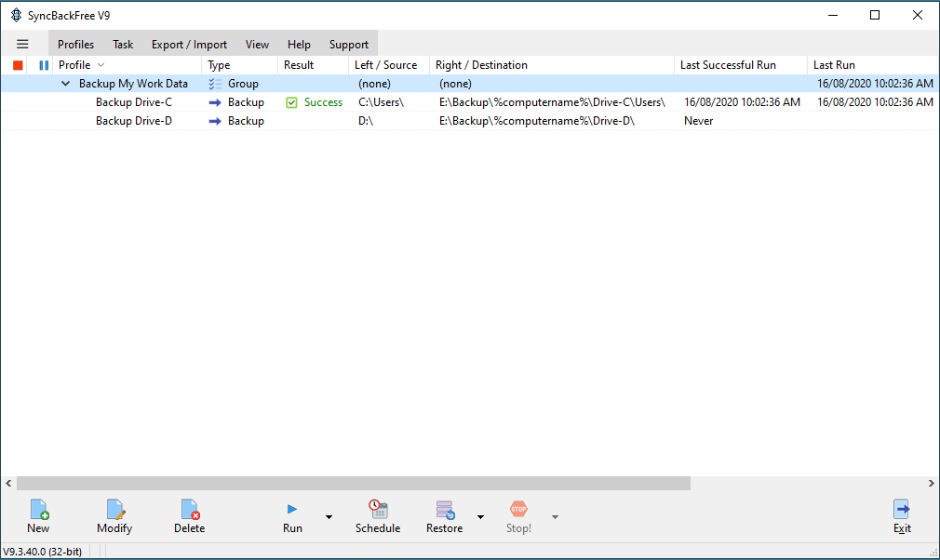Collapse the Backup My Work Data group
The height and width of the screenshot is (560, 940).
(65, 84)
